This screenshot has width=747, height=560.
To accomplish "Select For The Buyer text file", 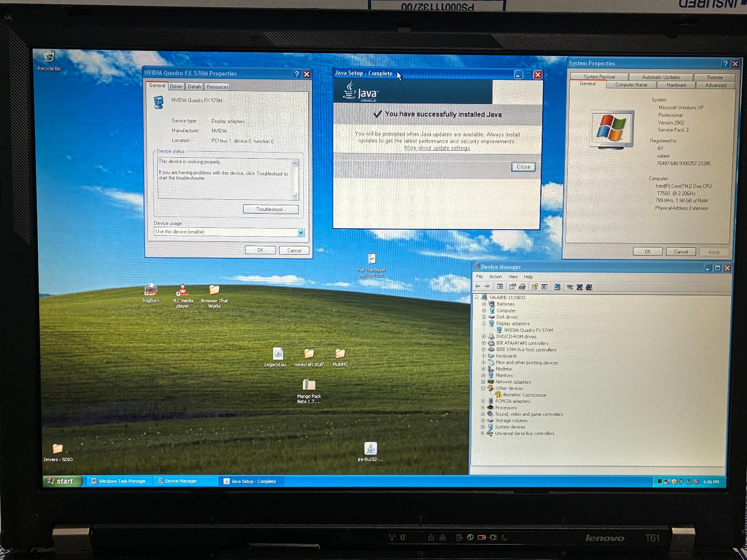I will coord(372,265).
